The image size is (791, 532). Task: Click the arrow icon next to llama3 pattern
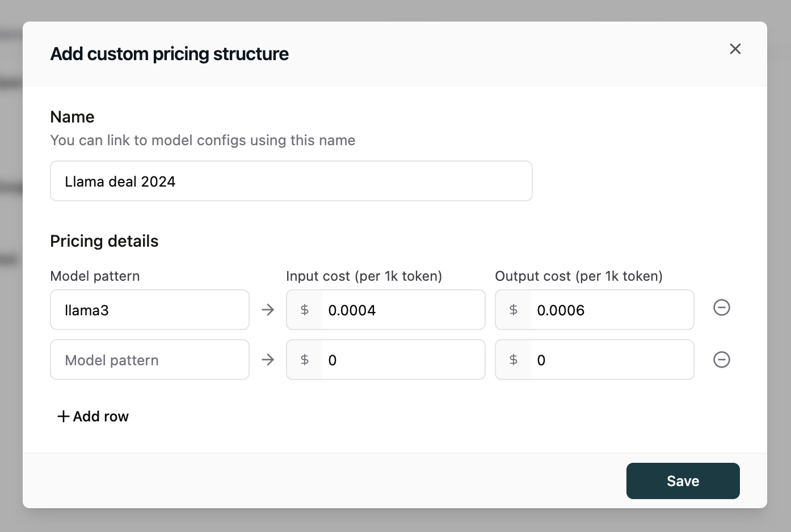[267, 310]
